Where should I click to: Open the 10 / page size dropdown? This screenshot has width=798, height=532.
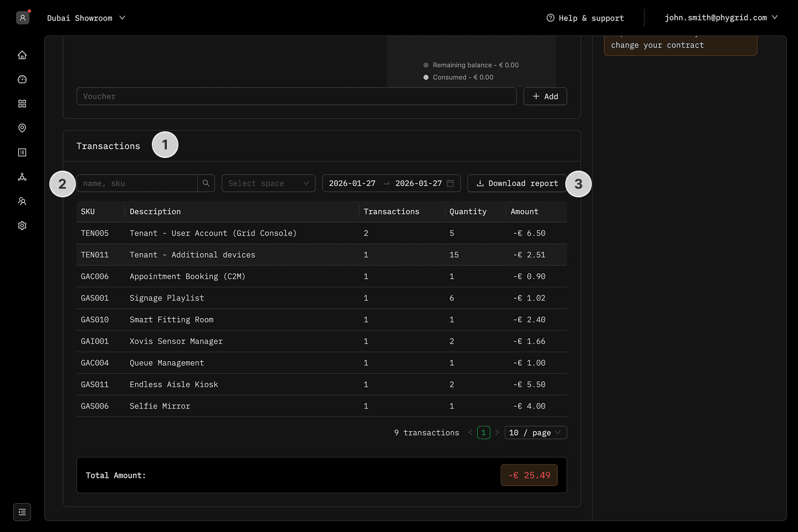click(535, 433)
